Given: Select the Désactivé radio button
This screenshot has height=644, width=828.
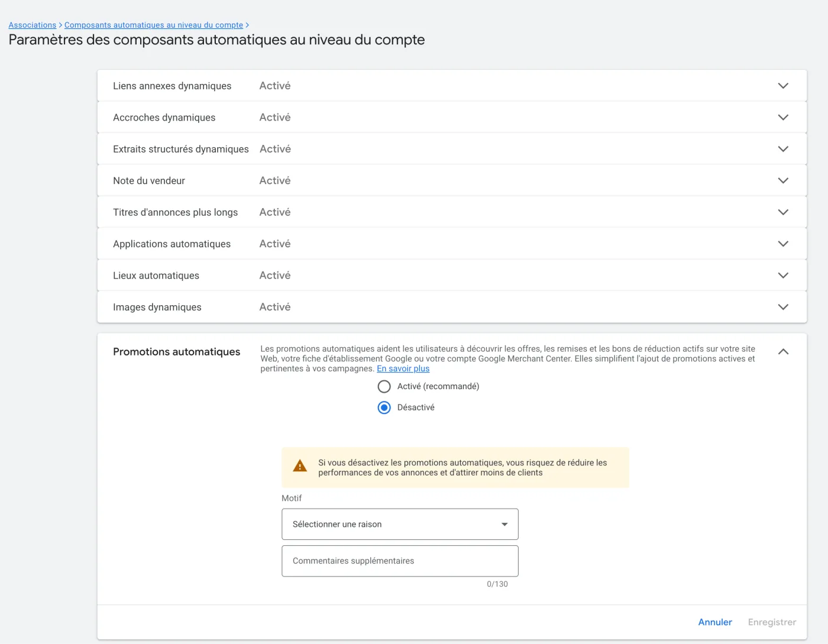Looking at the screenshot, I should point(384,407).
